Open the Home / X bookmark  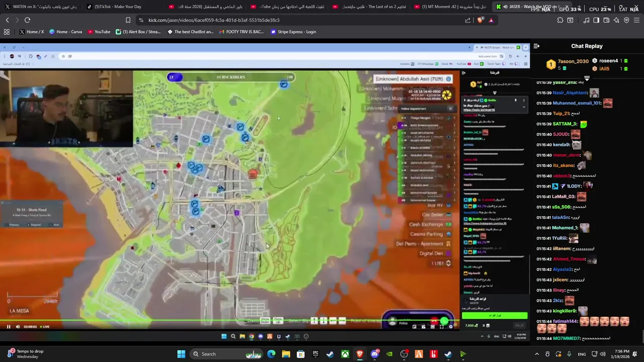(32, 32)
